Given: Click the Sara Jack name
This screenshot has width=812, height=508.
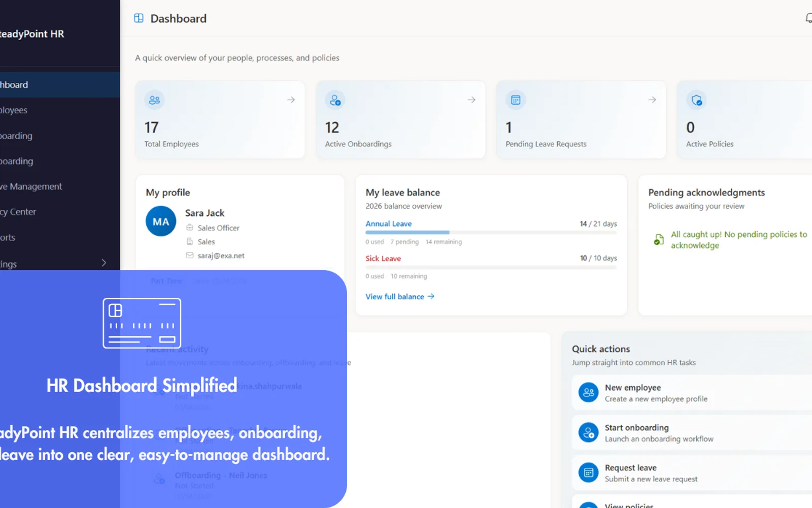Looking at the screenshot, I should click(x=205, y=213).
